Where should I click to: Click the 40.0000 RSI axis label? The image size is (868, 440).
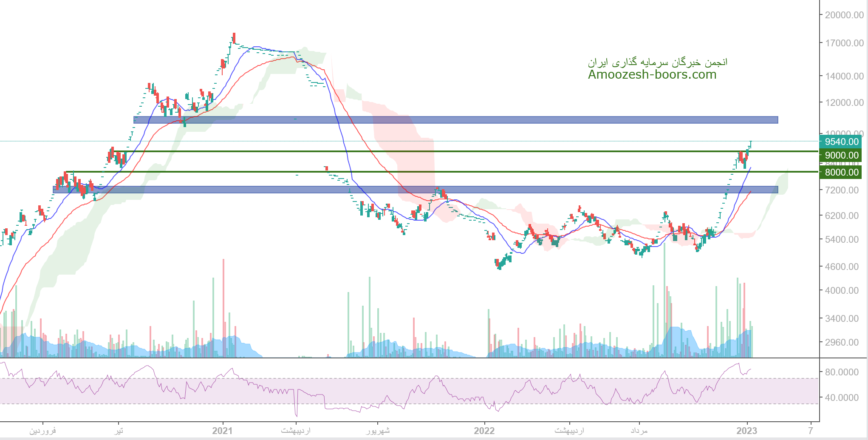[x=841, y=397]
